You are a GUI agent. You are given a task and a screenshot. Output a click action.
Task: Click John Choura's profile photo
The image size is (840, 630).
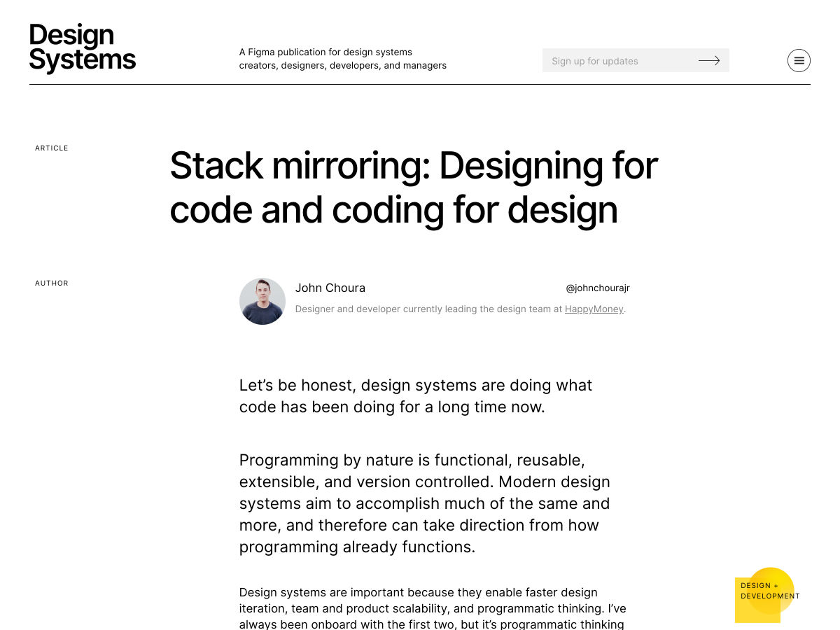tap(262, 301)
